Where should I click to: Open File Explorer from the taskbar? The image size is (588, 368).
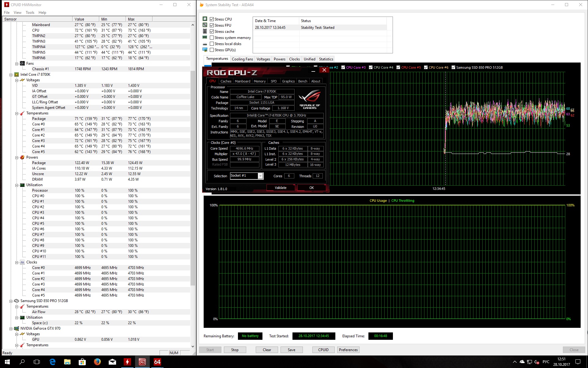(67, 362)
